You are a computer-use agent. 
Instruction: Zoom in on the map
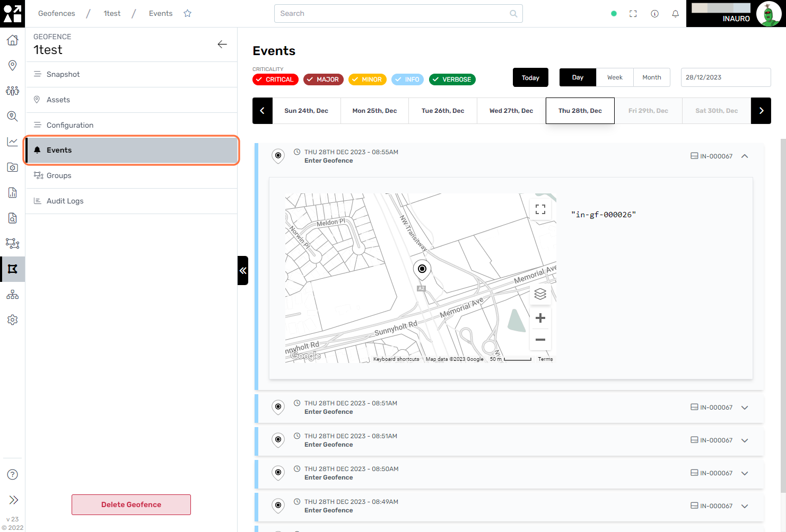(540, 318)
